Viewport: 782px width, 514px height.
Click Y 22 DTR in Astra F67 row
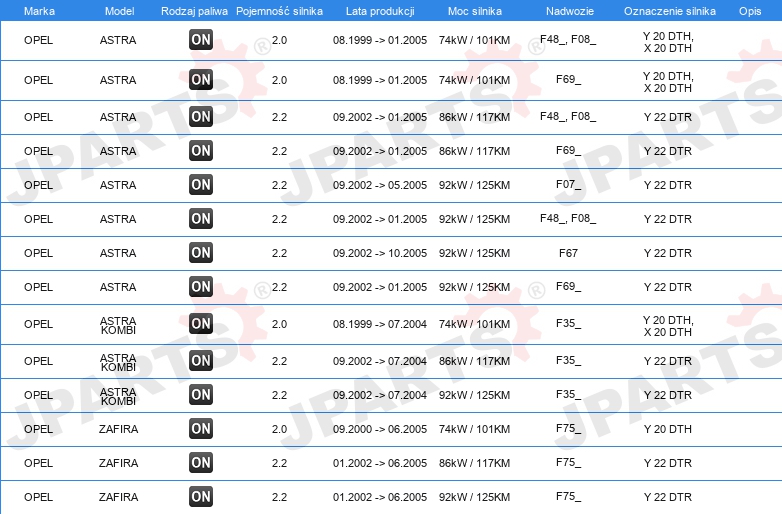(668, 253)
